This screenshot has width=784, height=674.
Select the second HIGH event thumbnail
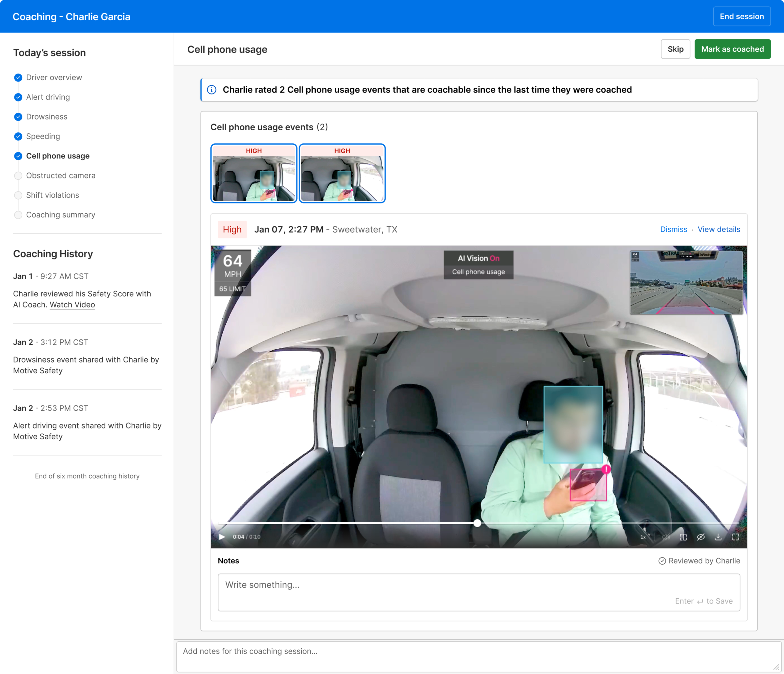point(342,173)
